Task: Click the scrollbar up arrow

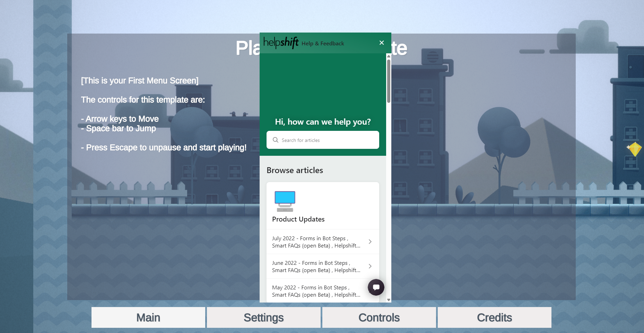Action: [x=389, y=56]
